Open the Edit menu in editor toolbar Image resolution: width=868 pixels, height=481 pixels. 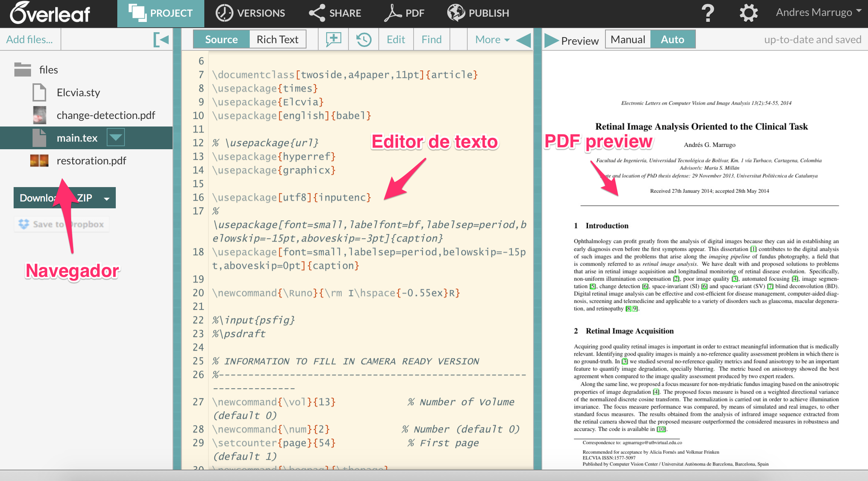(396, 39)
